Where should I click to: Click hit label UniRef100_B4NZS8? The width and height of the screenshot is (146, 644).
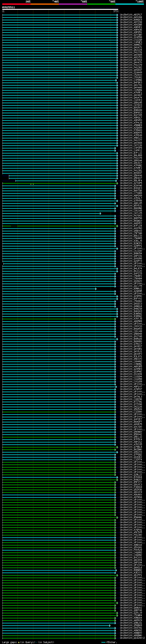point(131,309)
